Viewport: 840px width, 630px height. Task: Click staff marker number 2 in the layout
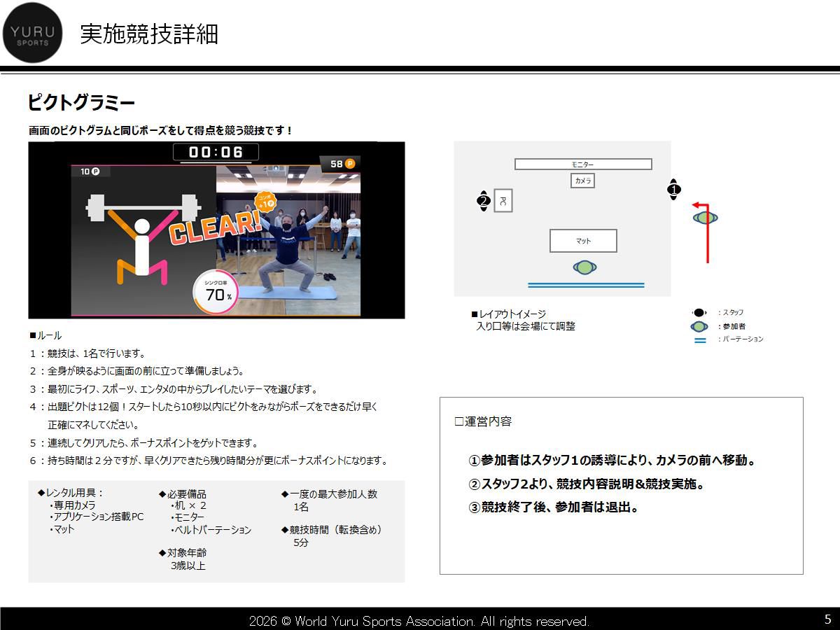point(483,201)
